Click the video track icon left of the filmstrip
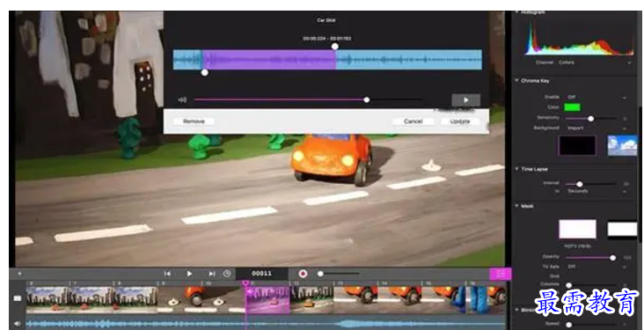 tap(18, 298)
